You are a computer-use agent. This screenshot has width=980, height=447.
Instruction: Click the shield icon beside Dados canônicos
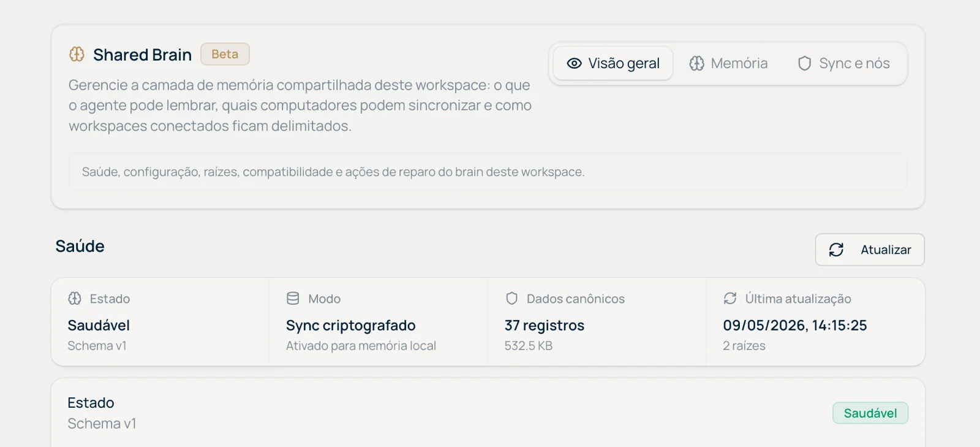click(x=511, y=299)
